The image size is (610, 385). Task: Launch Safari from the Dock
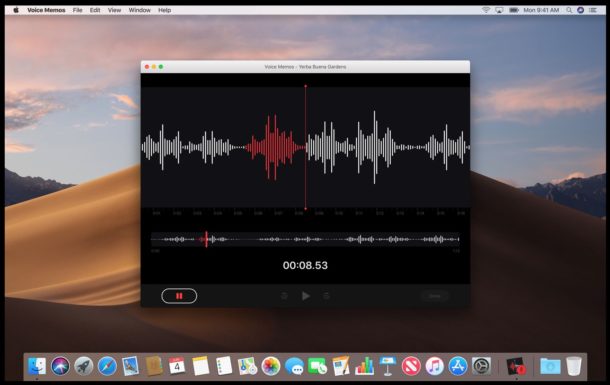[x=107, y=366]
